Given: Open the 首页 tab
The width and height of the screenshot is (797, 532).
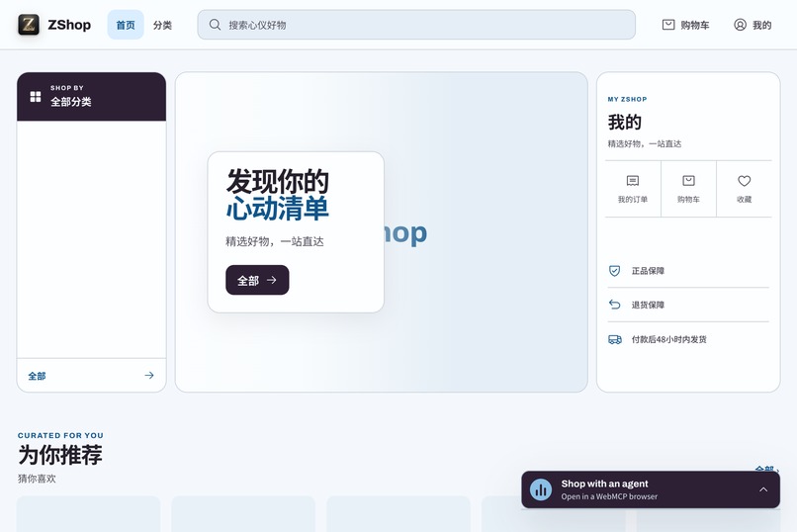Looking at the screenshot, I should coord(126,25).
